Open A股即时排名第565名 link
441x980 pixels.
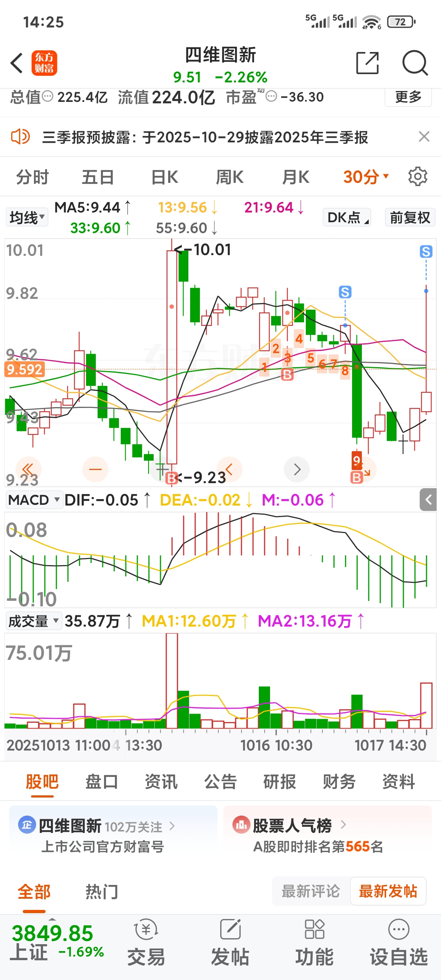pyautogui.click(x=318, y=846)
